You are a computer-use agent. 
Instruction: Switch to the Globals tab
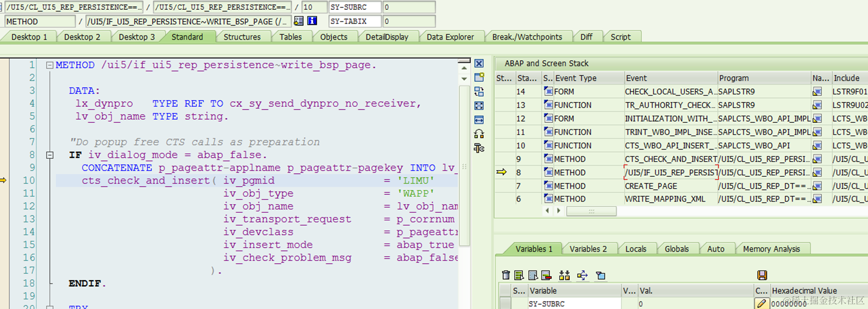click(676, 249)
